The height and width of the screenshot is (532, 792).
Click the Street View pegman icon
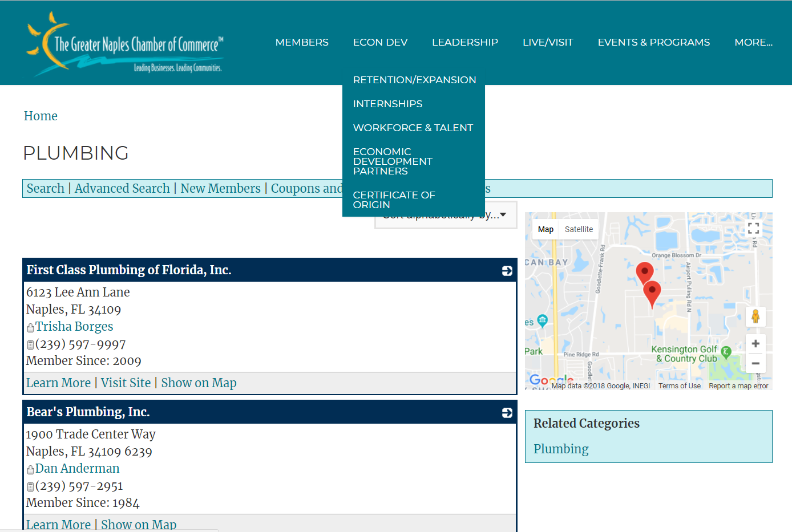(x=755, y=316)
